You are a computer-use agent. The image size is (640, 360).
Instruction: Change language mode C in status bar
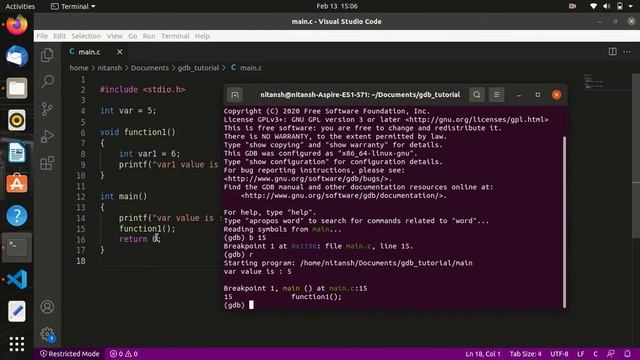coord(596,354)
